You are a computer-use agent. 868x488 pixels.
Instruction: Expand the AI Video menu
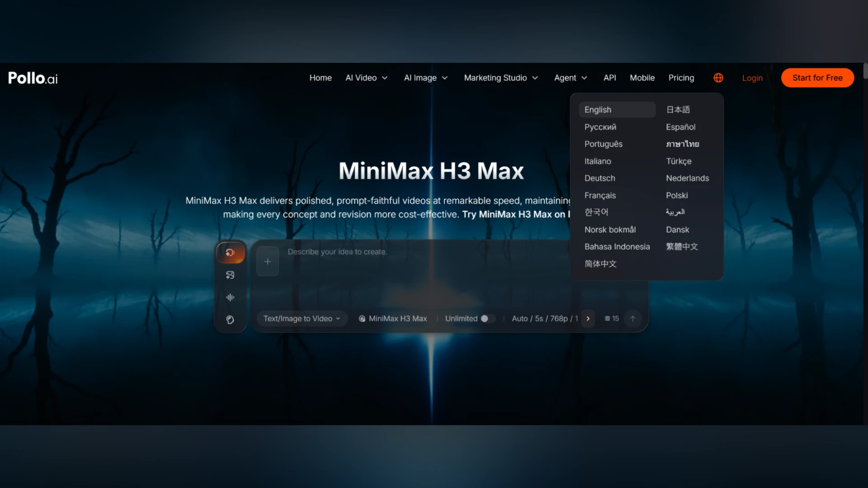[367, 78]
